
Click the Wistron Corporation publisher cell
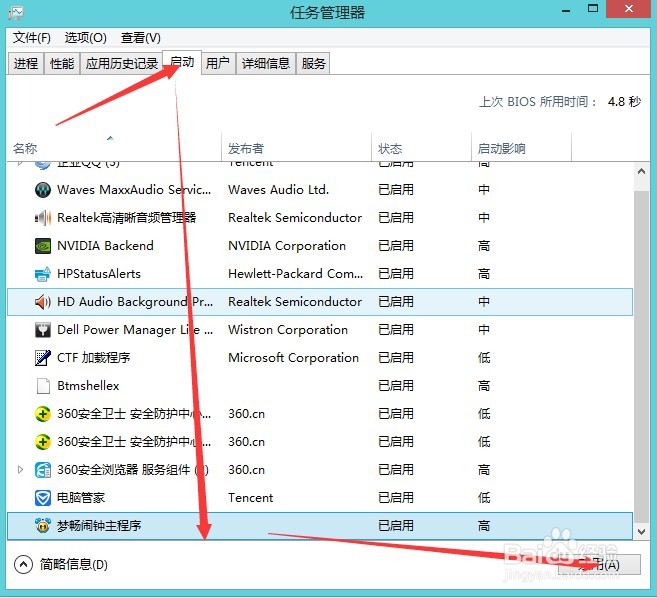point(288,330)
